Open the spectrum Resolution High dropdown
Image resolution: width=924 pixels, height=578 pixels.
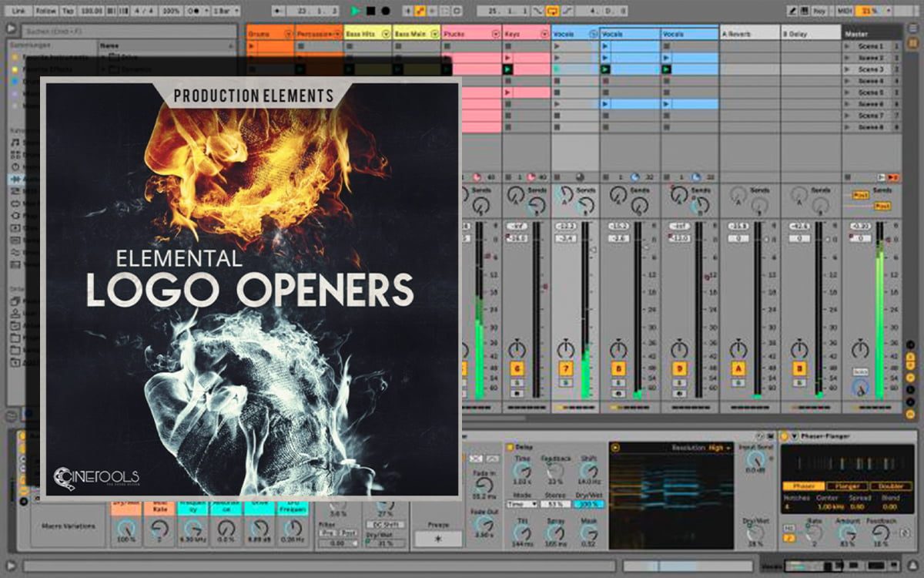coord(718,448)
